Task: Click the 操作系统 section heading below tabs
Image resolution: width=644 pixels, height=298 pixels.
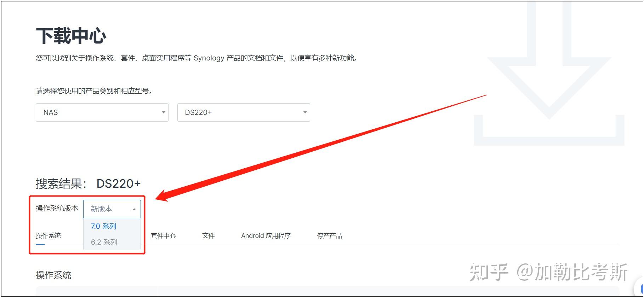Action: [x=53, y=275]
